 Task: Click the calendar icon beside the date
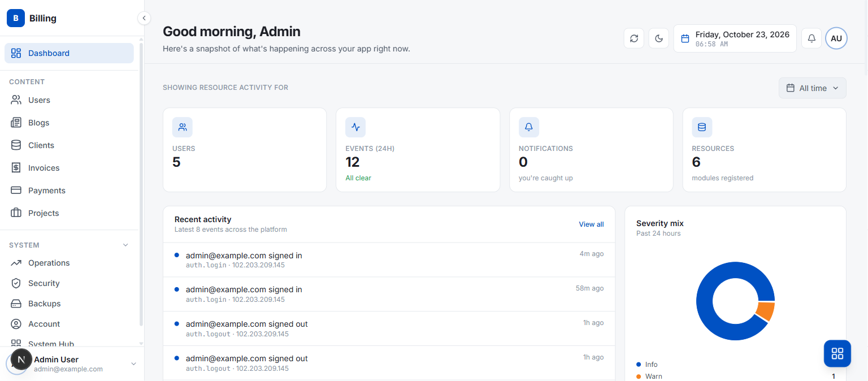(685, 38)
